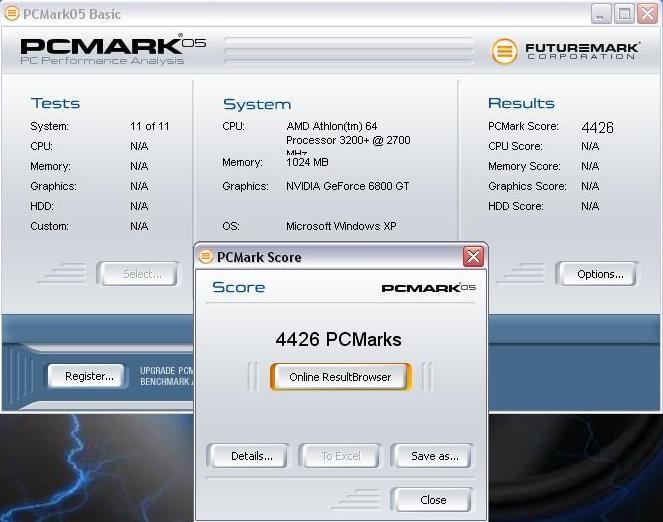This screenshot has width=663, height=522.
Task: Click the To Excel button
Action: click(341, 456)
